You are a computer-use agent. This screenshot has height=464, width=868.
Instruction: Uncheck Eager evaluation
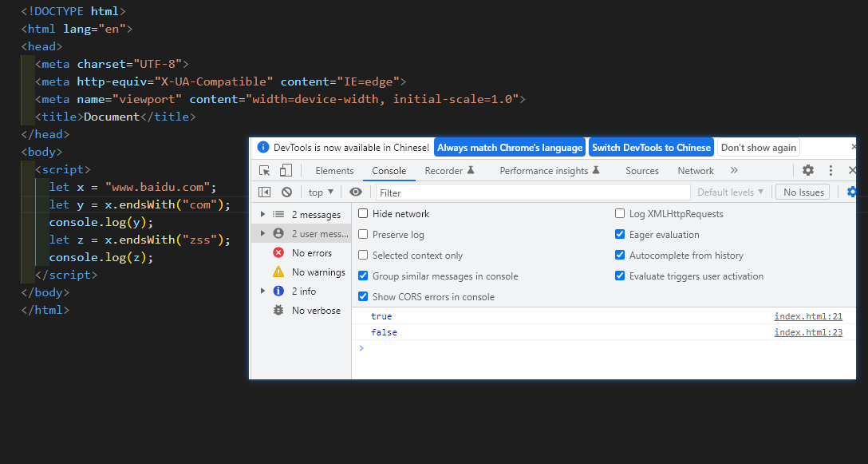620,235
